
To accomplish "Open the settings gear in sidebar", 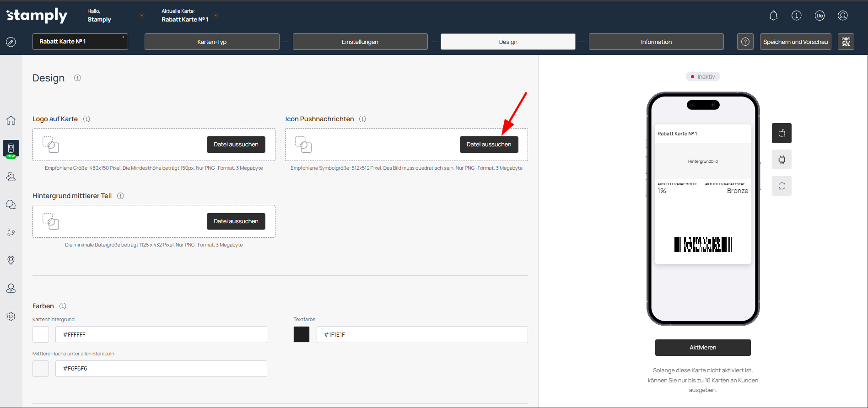I will pyautogui.click(x=11, y=317).
